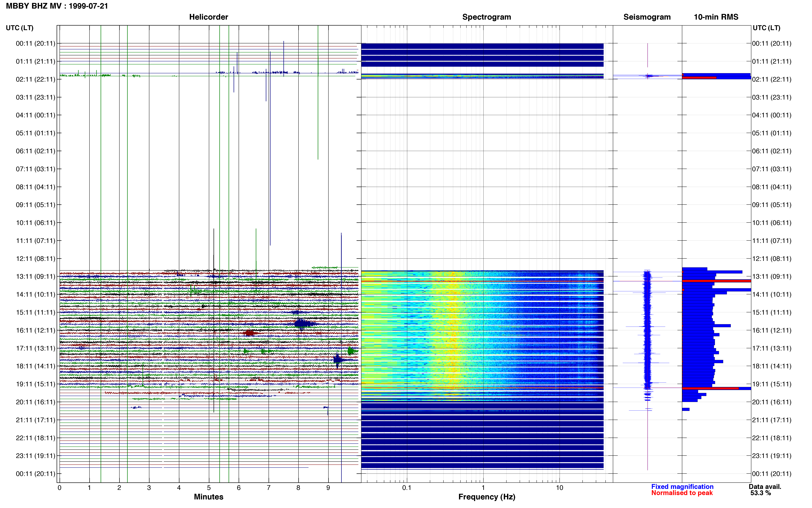Click the right time label '01:11 (21:11)'
The image size is (812, 508).
772,61
